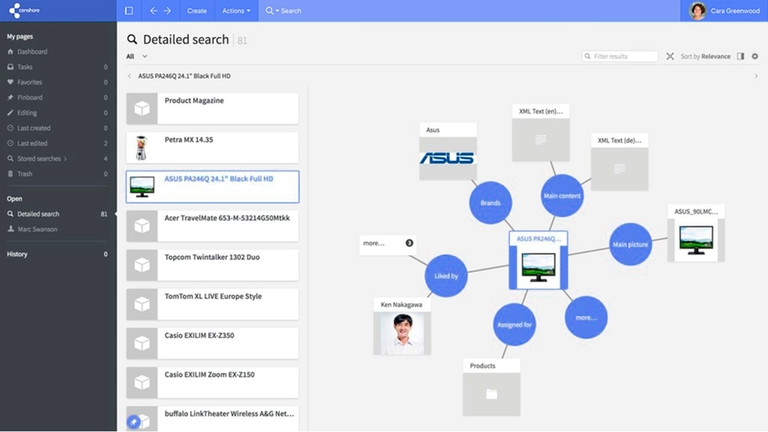Image resolution: width=768 pixels, height=432 pixels.
Task: Select TomTom XL LIVE Europe Style
Action: tap(213, 304)
